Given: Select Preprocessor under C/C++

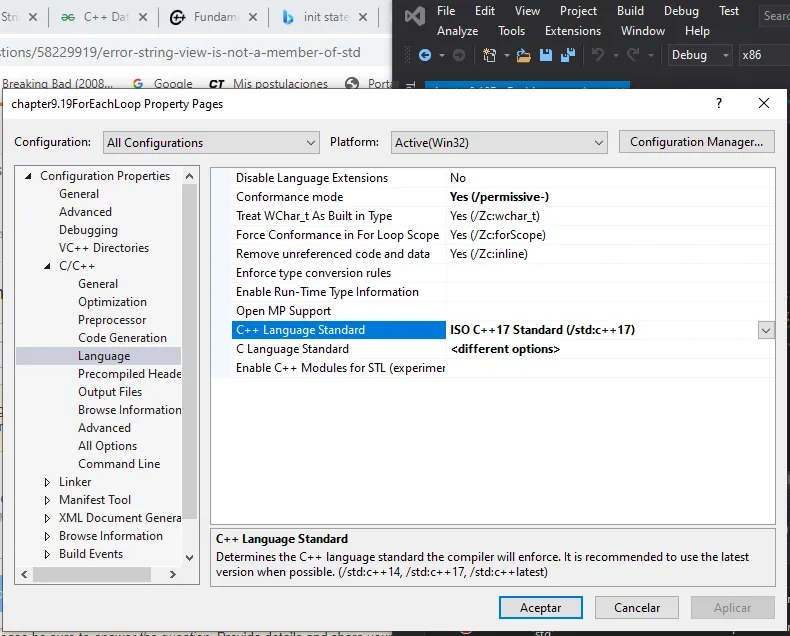Looking at the screenshot, I should pyautogui.click(x=112, y=320).
